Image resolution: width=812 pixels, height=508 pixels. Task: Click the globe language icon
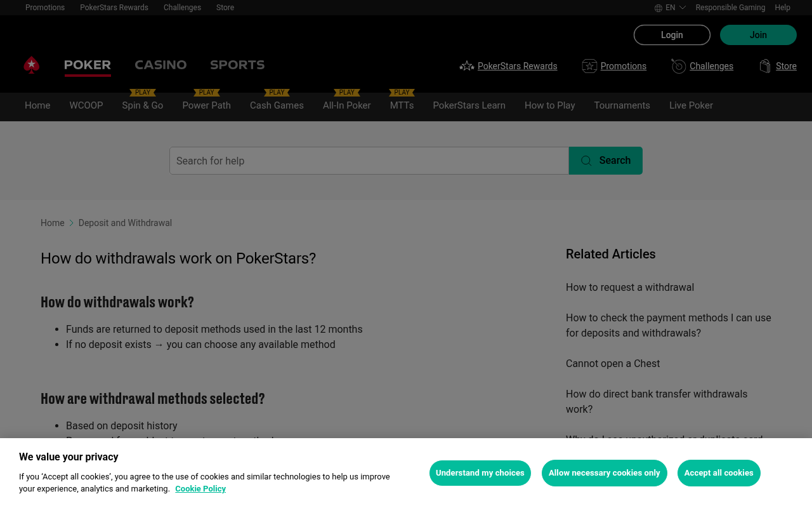coord(658,8)
